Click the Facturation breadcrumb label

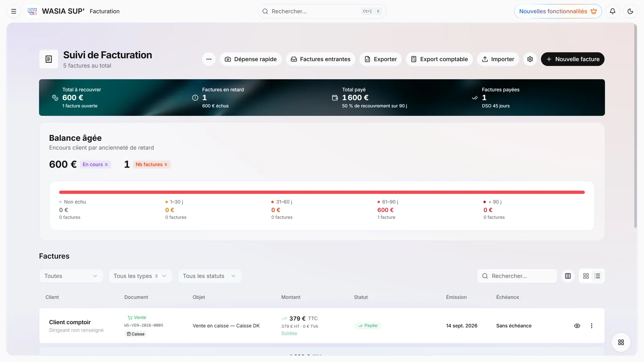coord(105,11)
